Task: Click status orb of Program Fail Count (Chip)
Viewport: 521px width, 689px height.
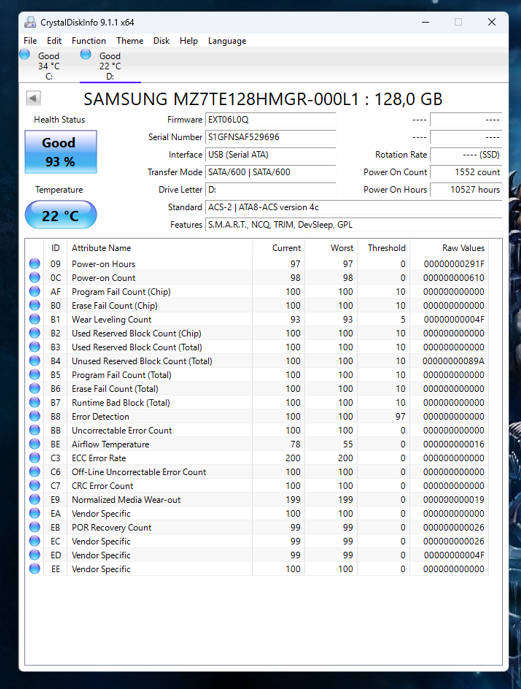Action: coord(34,291)
